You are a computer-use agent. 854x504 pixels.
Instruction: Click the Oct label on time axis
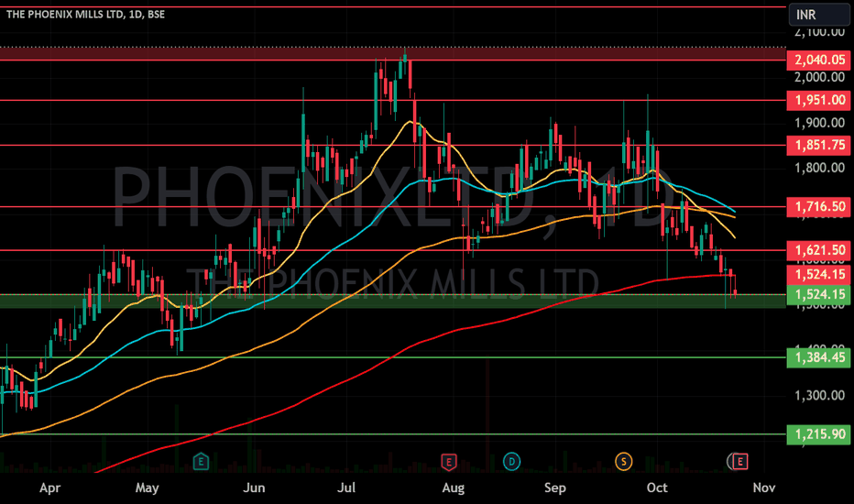657,488
